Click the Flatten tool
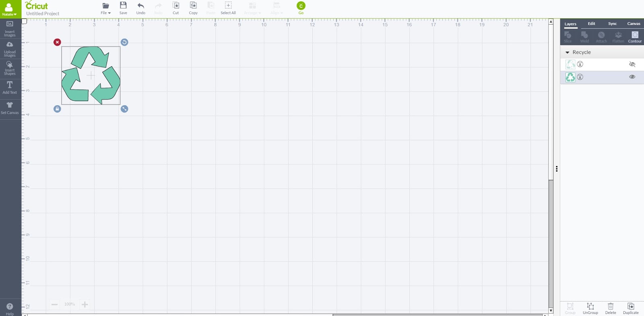The width and height of the screenshot is (644, 316). coord(618,37)
